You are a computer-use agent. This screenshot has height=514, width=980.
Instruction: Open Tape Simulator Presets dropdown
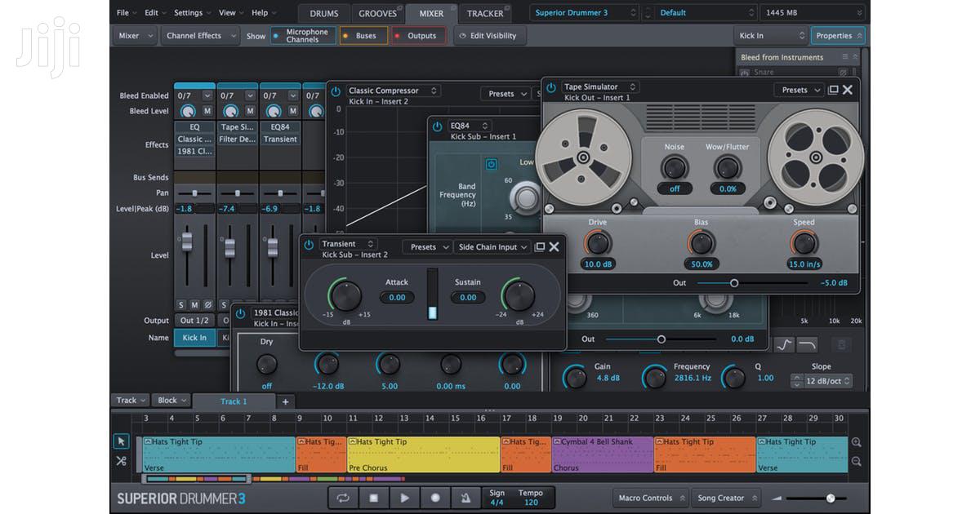pyautogui.click(x=800, y=90)
